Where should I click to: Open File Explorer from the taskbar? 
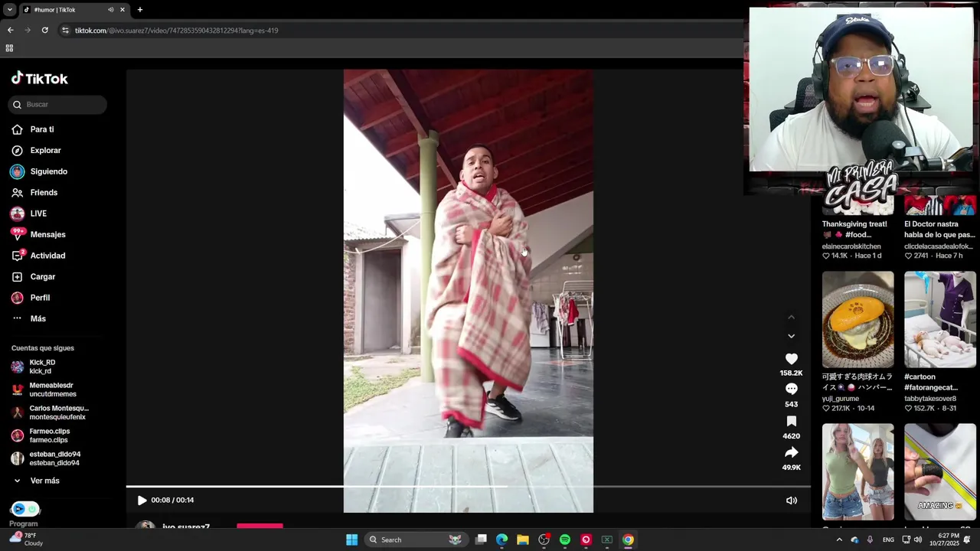click(523, 540)
